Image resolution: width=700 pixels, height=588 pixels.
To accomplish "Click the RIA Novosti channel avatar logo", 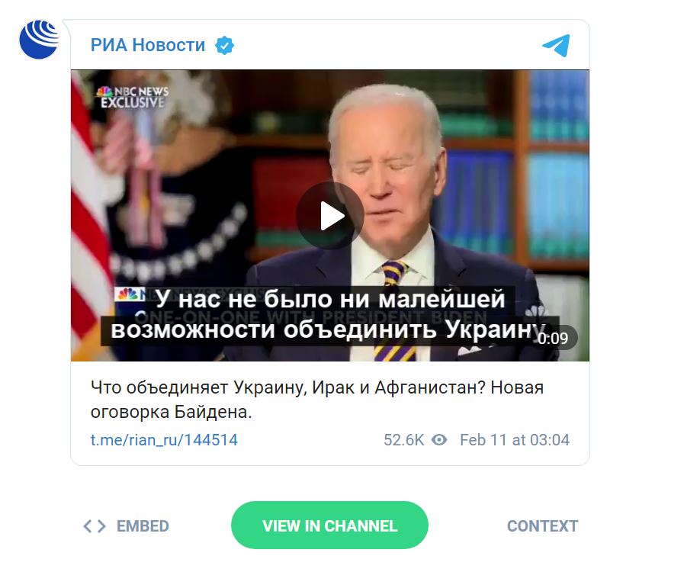I will 39,40.
